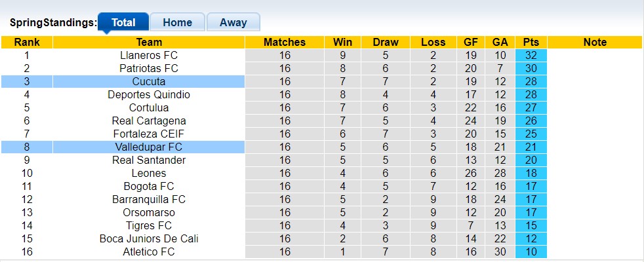Viewport: 644px width, 262px height.
Task: Click the 32 points cell for Llaneros
Action: [531, 56]
